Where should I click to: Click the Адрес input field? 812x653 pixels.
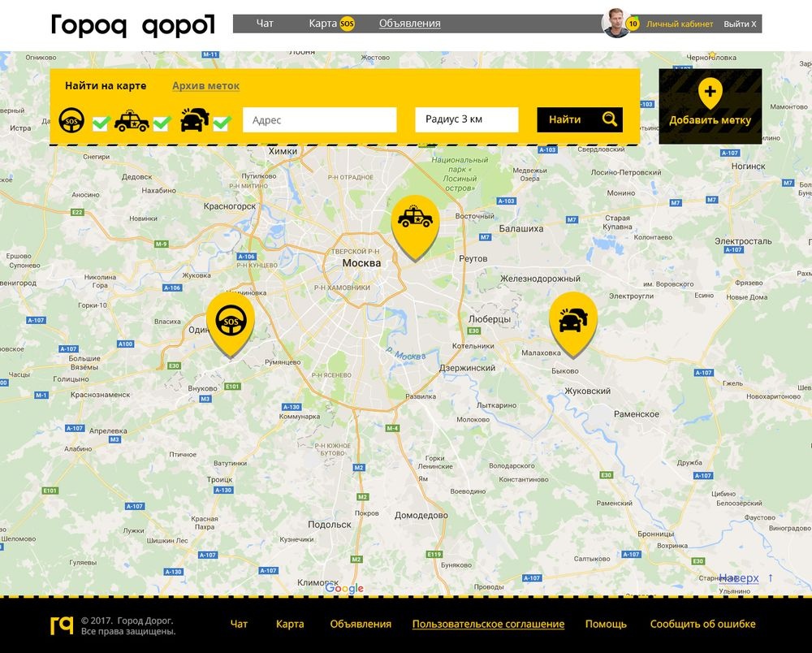pos(319,119)
